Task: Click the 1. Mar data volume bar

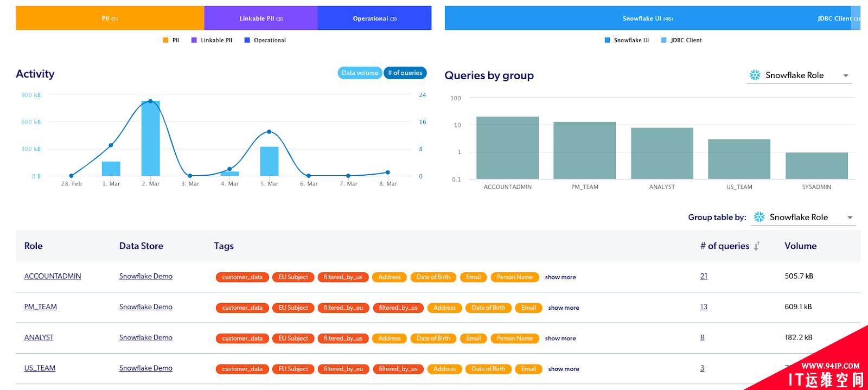Action: pos(111,169)
